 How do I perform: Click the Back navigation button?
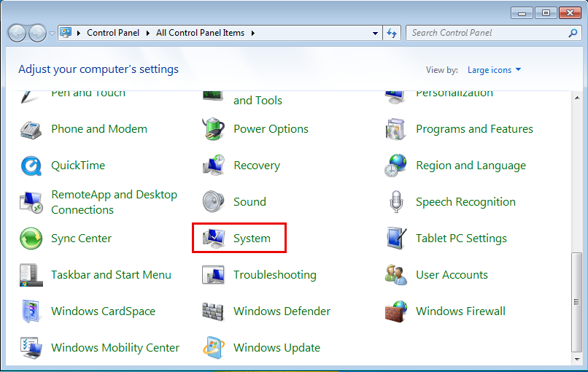click(17, 33)
